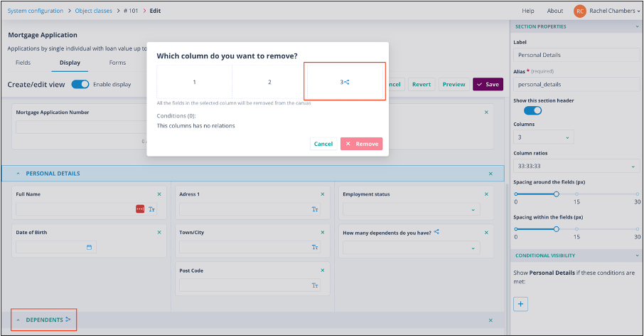
Task: Toggle Show this section header switch
Action: 532,110
